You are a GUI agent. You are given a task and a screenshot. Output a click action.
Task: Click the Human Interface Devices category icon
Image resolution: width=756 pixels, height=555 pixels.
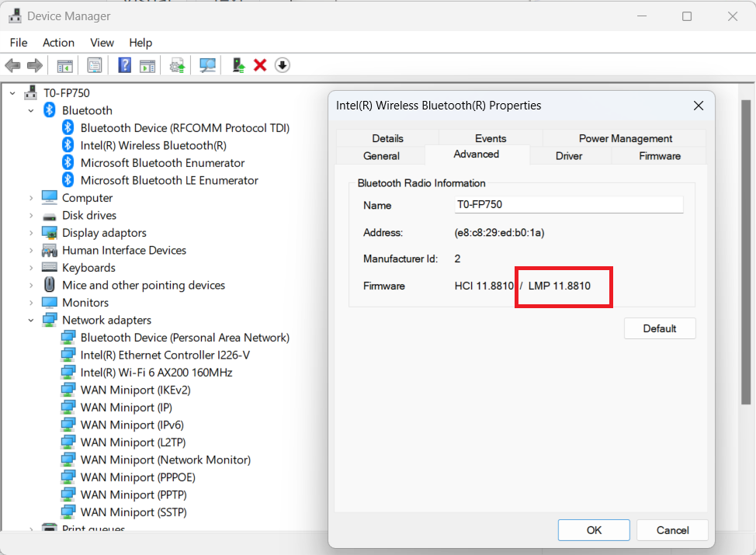coord(49,250)
